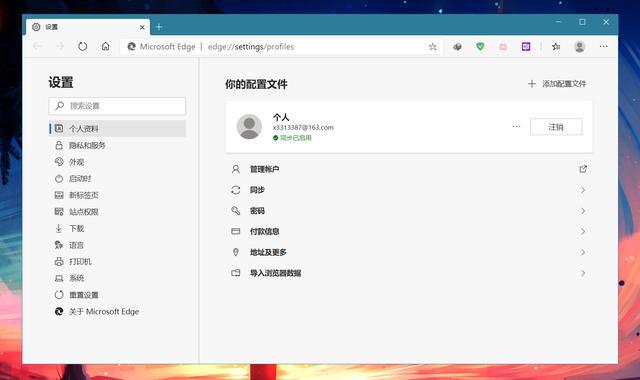The image size is (640, 380).
Task: Click the profile avatar picture in card
Action: click(x=249, y=127)
